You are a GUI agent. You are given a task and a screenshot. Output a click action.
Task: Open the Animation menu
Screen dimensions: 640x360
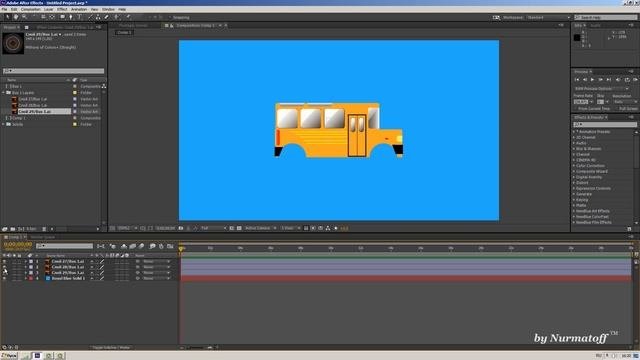pyautogui.click(x=79, y=9)
